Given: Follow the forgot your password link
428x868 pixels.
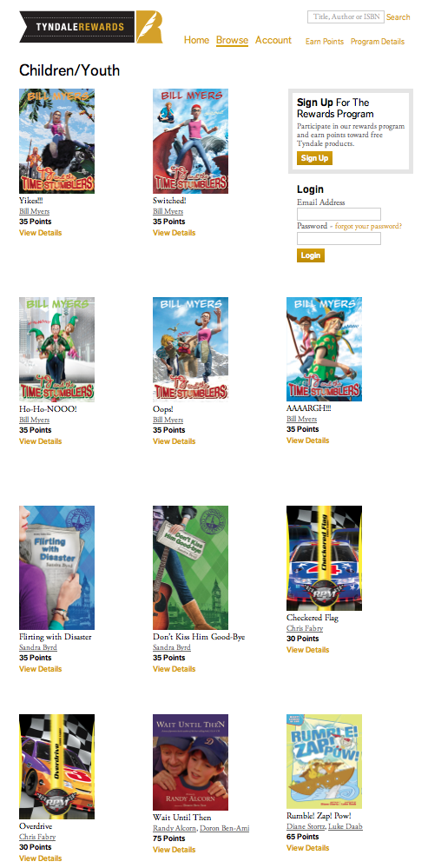Looking at the screenshot, I should (368, 226).
